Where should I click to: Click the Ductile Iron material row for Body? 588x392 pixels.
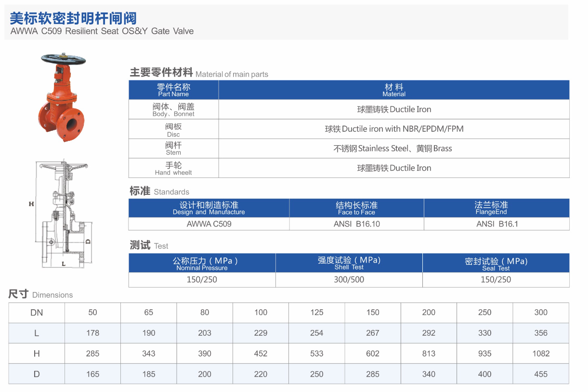pyautogui.click(x=393, y=109)
